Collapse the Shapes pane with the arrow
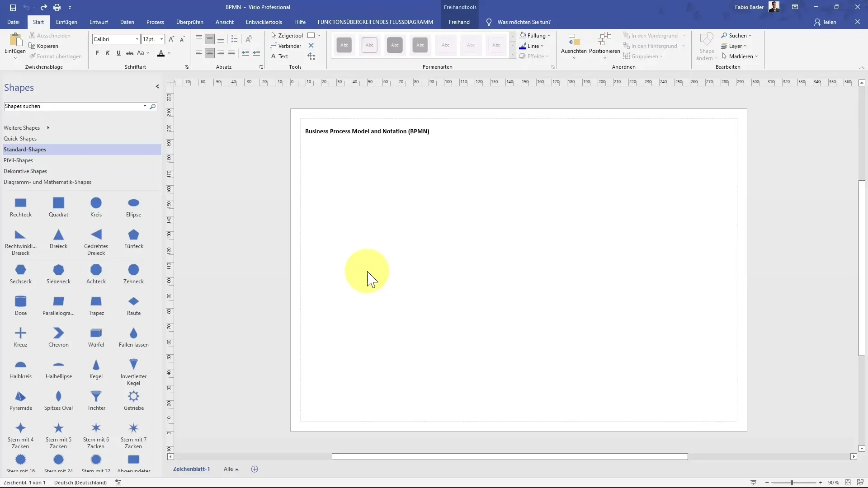The height and width of the screenshot is (488, 868). [x=157, y=86]
